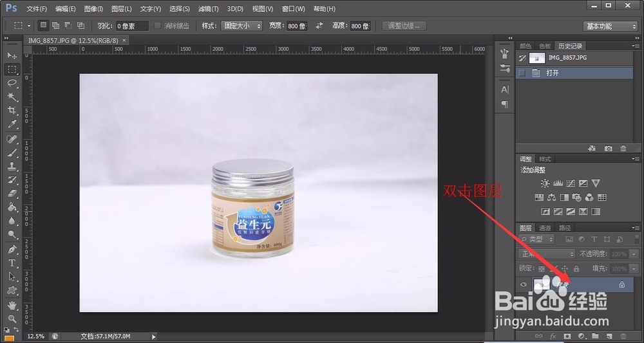Select the Move tool
Screen dimensions: 644x343
(12, 55)
